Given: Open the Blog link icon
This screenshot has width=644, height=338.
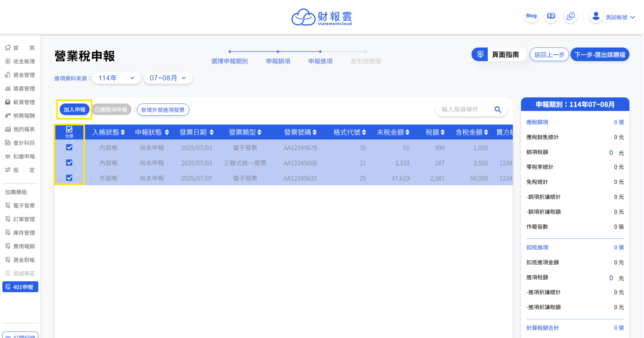Looking at the screenshot, I should (x=531, y=16).
